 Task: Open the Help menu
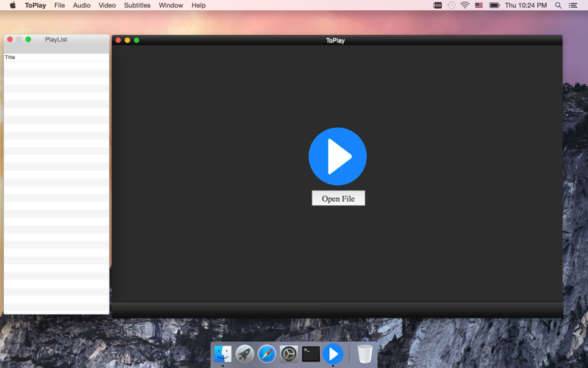click(x=198, y=5)
